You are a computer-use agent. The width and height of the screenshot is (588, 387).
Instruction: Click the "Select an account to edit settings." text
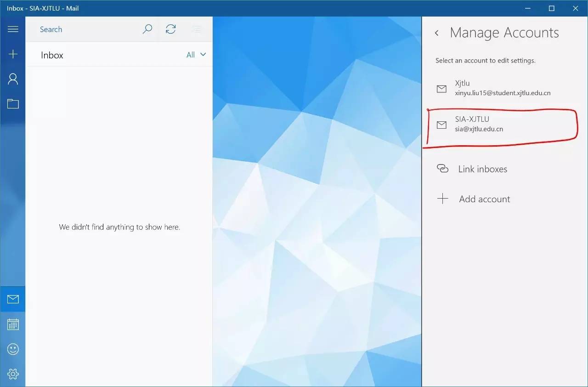coord(485,60)
